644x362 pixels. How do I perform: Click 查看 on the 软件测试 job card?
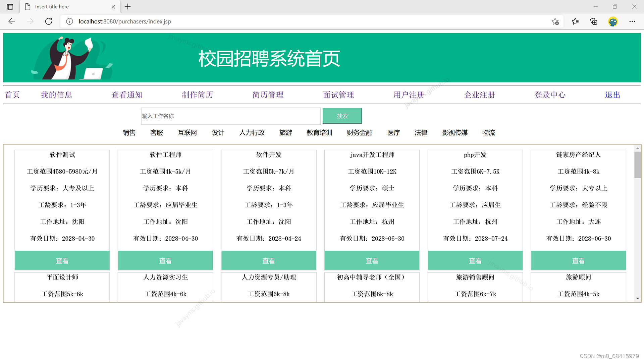tap(62, 260)
